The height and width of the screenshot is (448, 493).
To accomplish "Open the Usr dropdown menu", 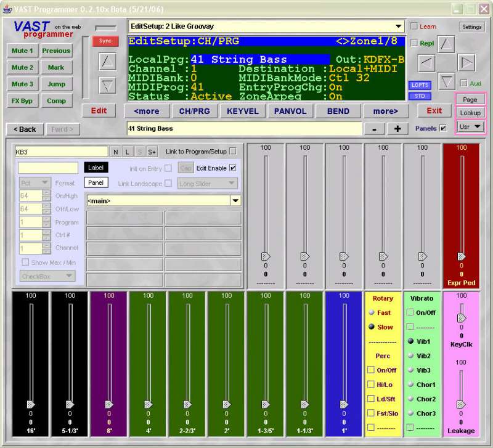I will [470, 126].
